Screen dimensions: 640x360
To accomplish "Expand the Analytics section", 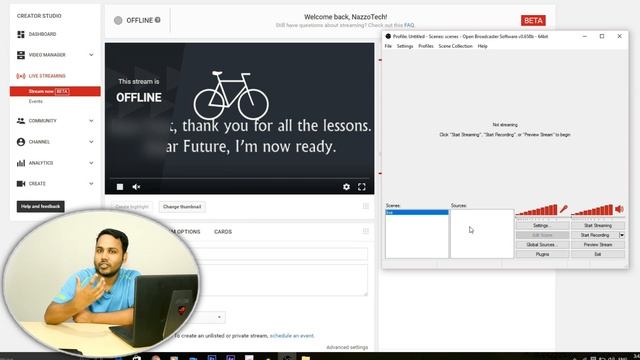I will point(91,163).
